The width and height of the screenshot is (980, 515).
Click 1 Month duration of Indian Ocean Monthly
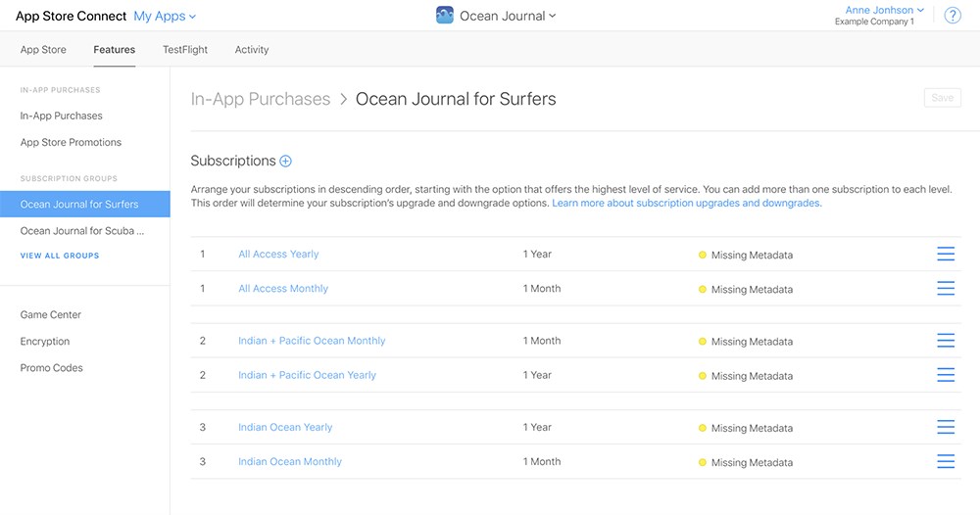(542, 462)
